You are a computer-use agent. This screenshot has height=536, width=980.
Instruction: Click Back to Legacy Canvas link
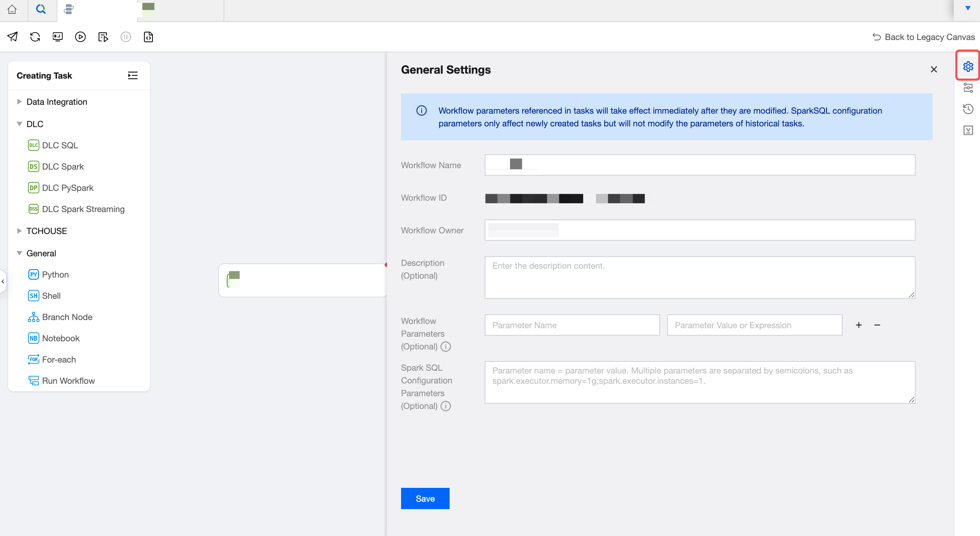pyautogui.click(x=923, y=37)
